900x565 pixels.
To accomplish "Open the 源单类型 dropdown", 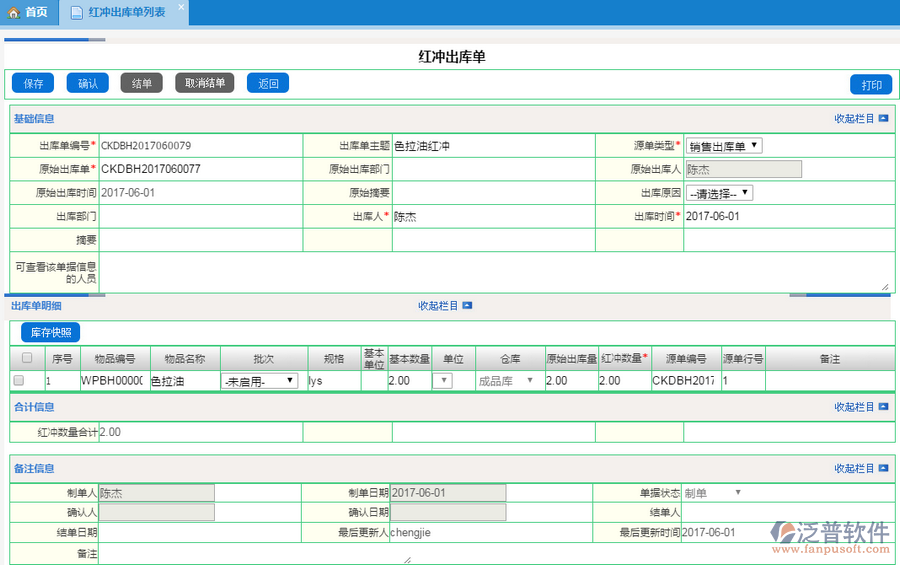I will tap(724, 146).
